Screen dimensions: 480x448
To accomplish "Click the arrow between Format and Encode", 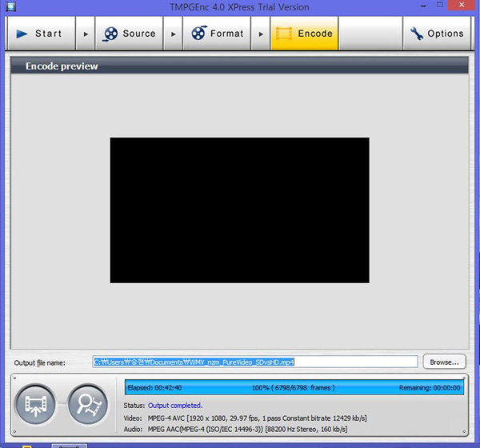I will pyautogui.click(x=261, y=34).
